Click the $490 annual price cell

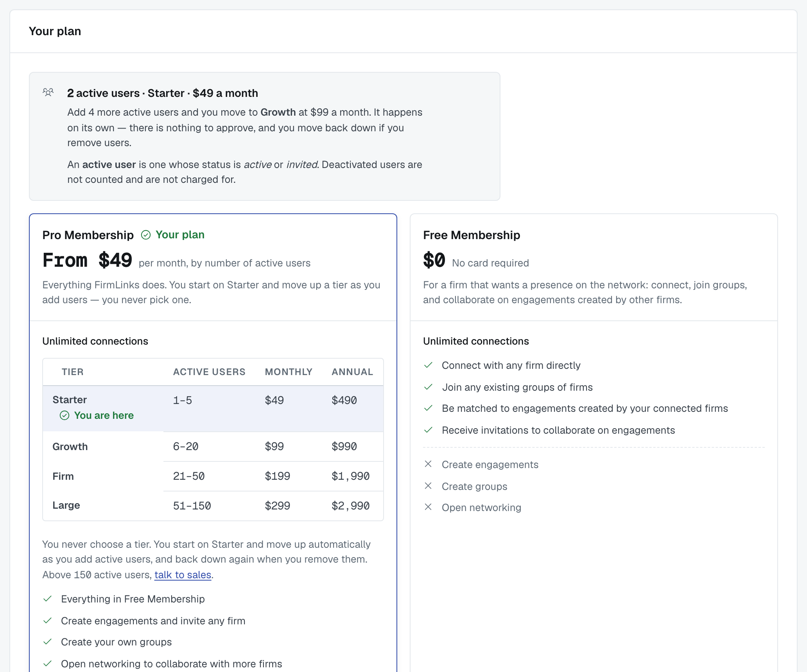[344, 400]
